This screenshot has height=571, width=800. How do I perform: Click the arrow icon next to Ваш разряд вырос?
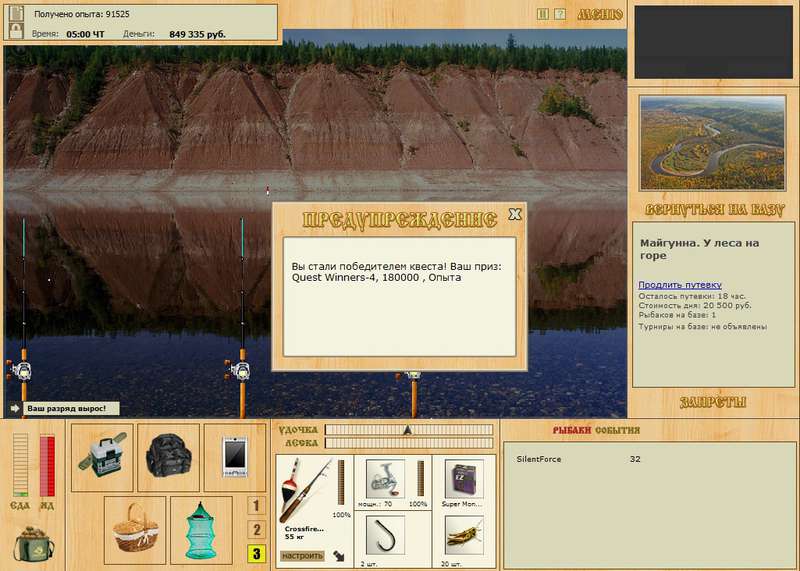(x=14, y=408)
